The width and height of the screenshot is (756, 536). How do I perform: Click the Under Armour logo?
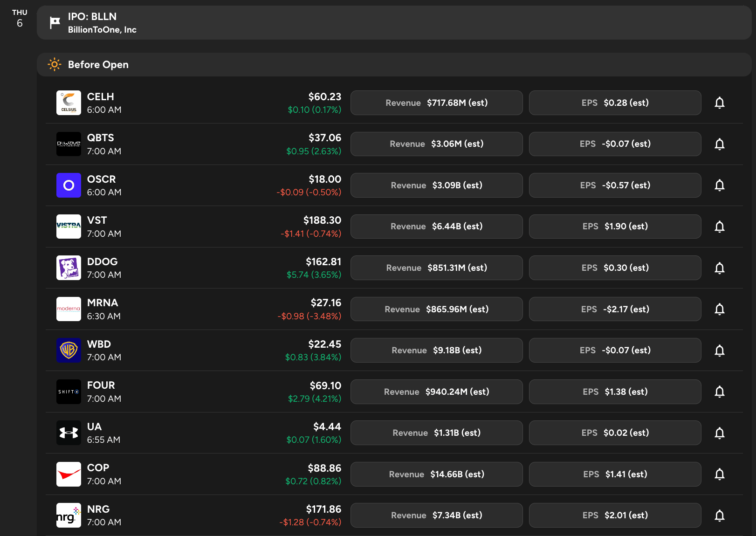pyautogui.click(x=69, y=433)
